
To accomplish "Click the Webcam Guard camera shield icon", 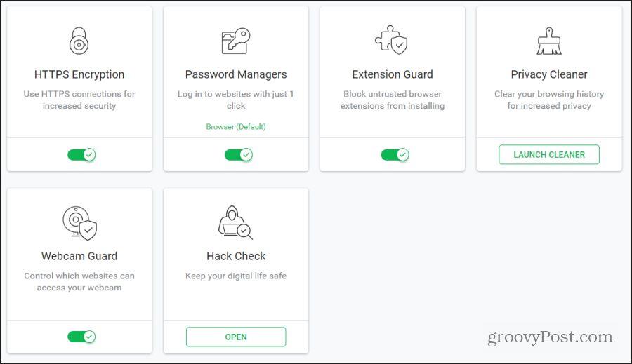I will pos(80,223).
